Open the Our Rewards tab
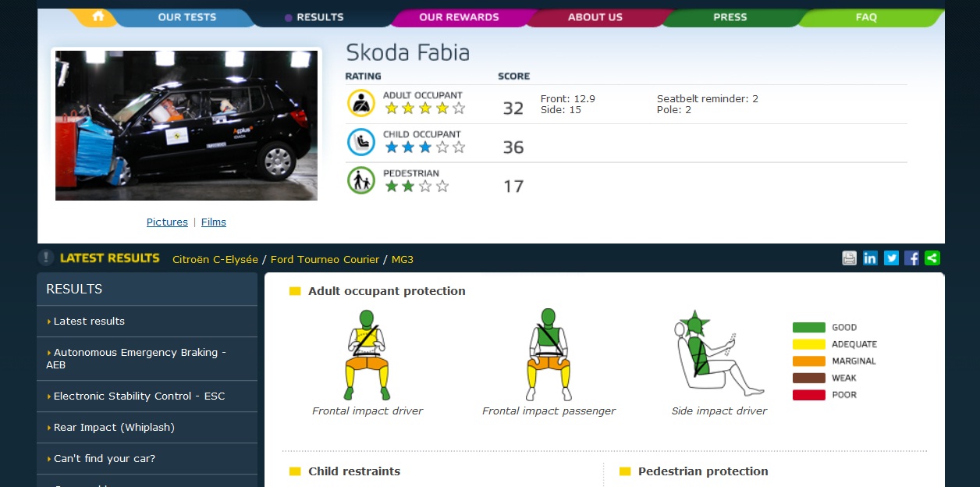This screenshot has width=980, height=487. 459,17
